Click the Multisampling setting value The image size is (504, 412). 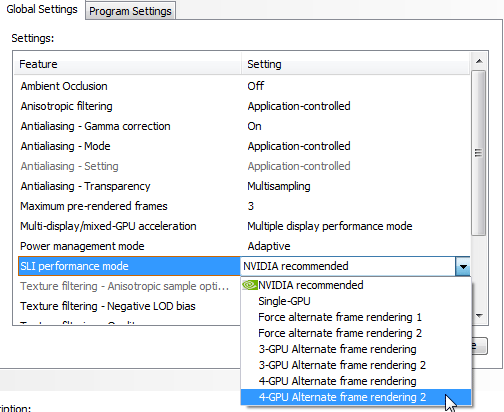point(279,186)
